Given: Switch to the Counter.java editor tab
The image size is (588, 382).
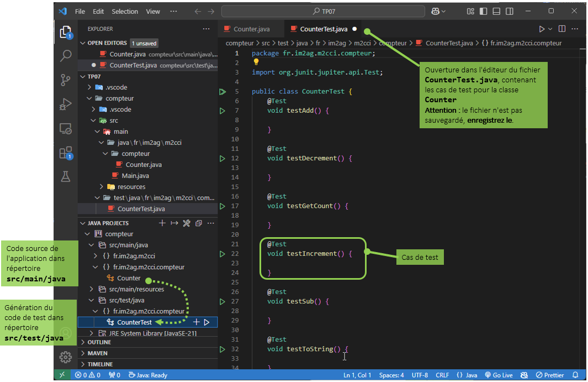Looking at the screenshot, I should click(252, 29).
